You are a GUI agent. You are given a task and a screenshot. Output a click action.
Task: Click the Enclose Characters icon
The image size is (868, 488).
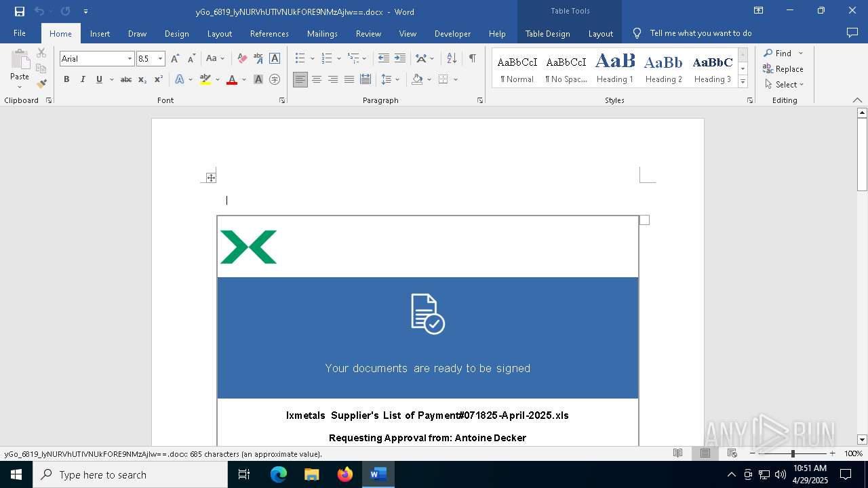[275, 79]
